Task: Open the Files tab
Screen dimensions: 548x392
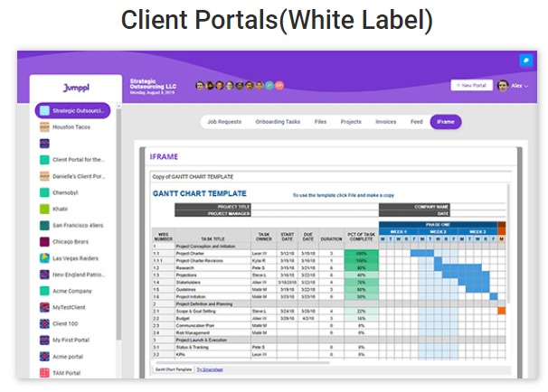Action: click(320, 122)
